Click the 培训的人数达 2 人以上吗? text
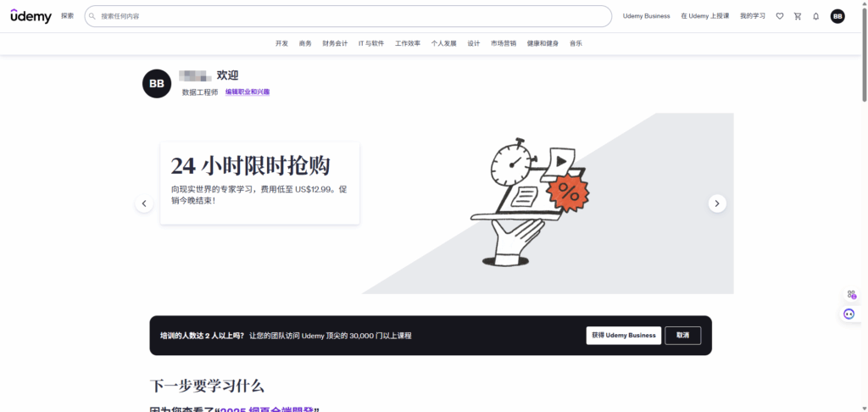 tap(202, 336)
